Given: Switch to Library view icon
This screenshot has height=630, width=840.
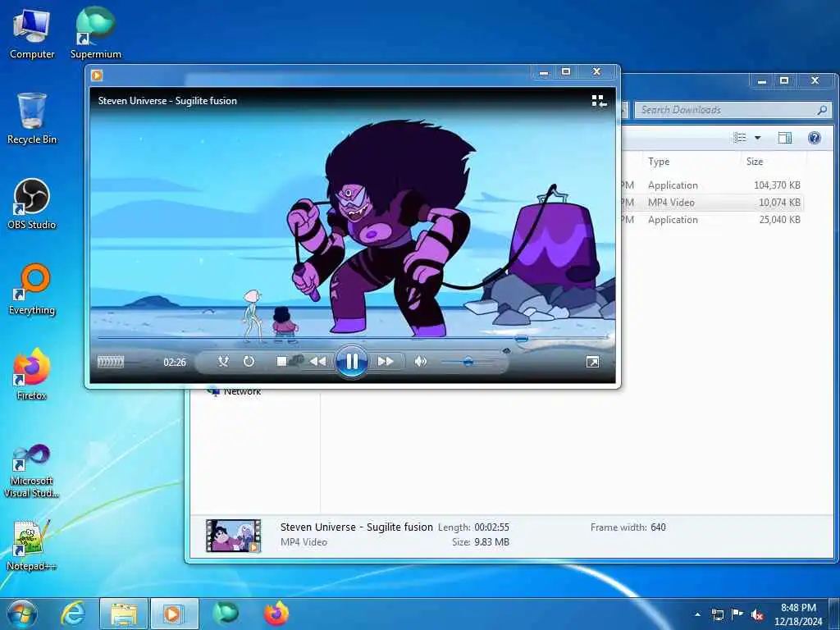Looking at the screenshot, I should pos(599,101).
